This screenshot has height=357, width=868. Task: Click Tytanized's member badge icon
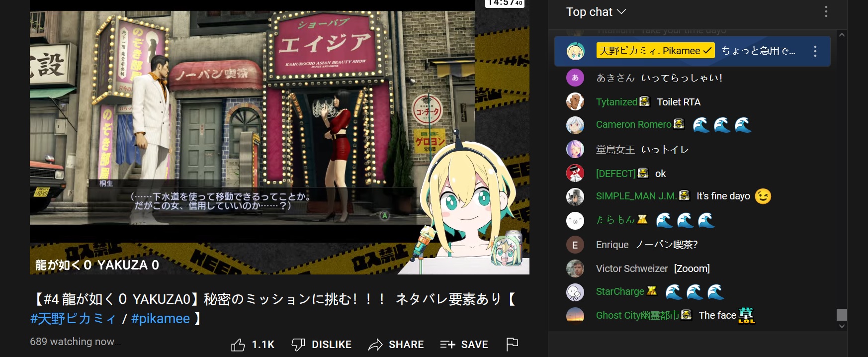pos(645,101)
